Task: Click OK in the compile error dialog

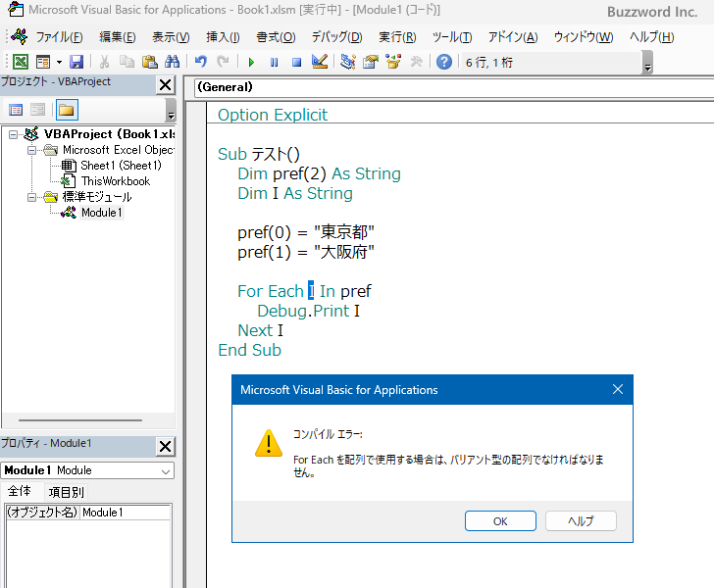Action: coord(500,521)
